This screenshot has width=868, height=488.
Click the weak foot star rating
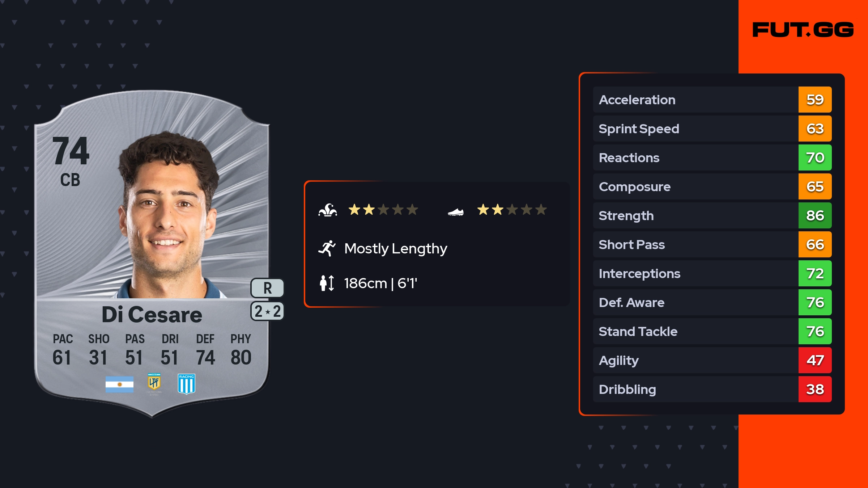tap(512, 210)
